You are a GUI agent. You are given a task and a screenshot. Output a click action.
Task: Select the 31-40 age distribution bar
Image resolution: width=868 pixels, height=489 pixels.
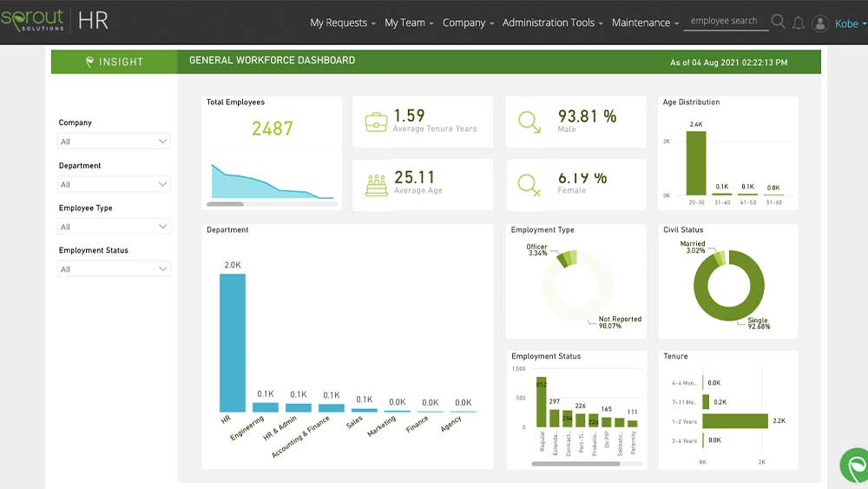722,194
